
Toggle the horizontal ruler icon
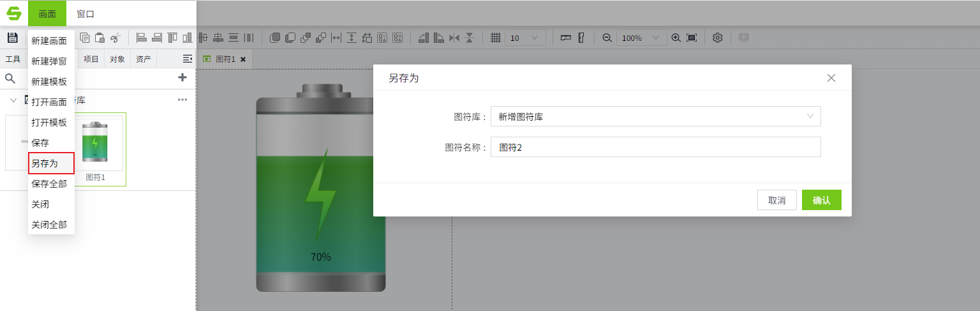coord(566,38)
